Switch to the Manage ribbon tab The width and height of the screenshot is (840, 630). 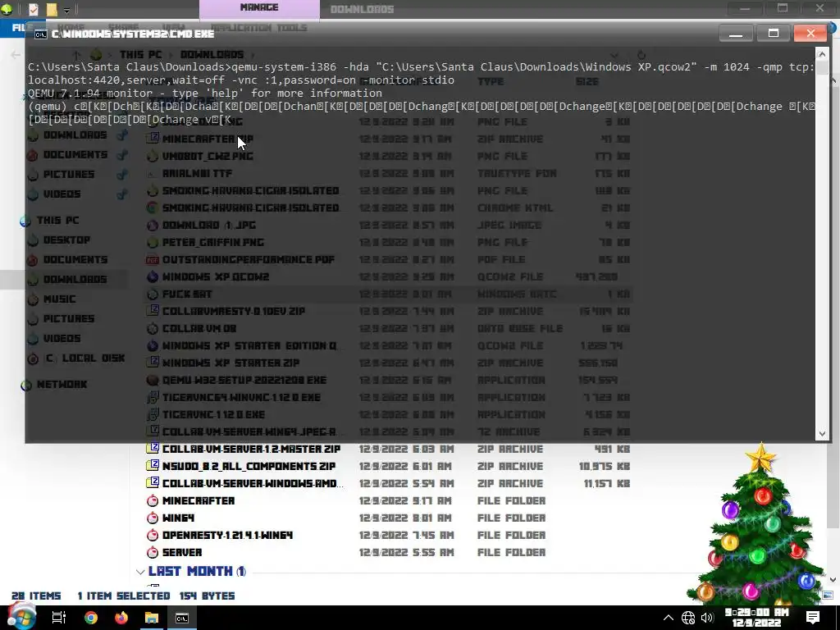tap(259, 9)
